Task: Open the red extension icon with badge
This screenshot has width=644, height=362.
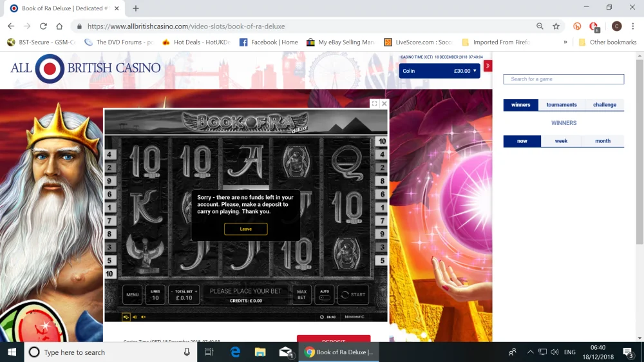Action: tap(594, 26)
